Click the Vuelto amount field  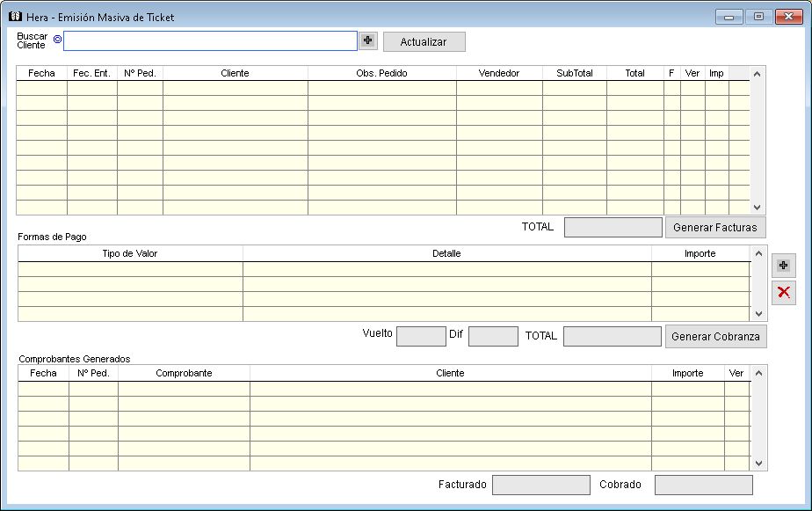point(421,336)
